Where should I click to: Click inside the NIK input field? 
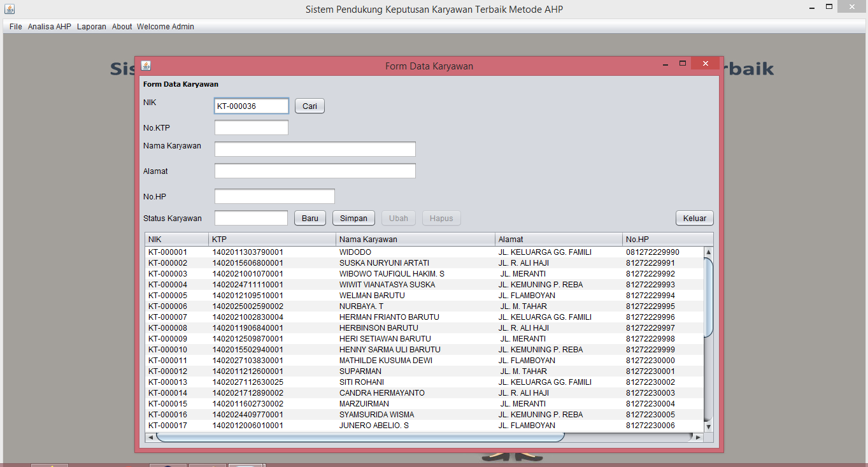[x=251, y=105]
